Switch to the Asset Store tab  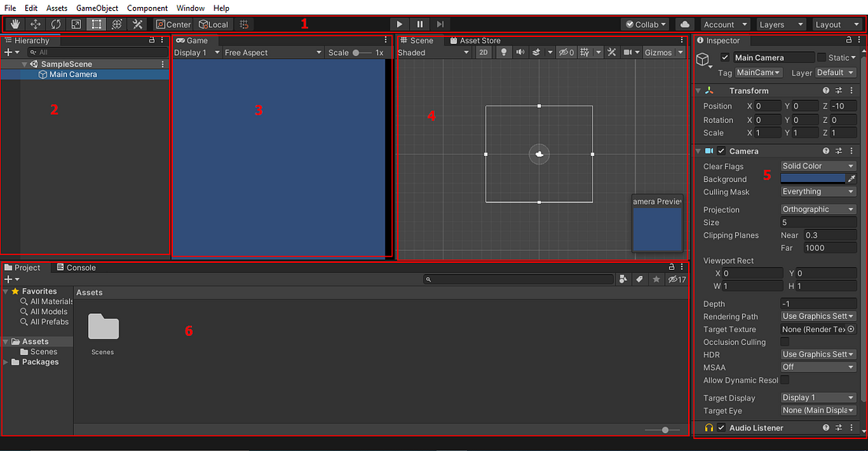[x=474, y=40]
